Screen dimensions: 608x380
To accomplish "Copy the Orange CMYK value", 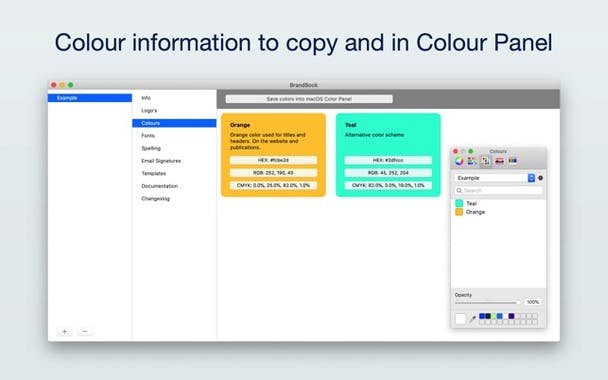I will [x=273, y=186].
